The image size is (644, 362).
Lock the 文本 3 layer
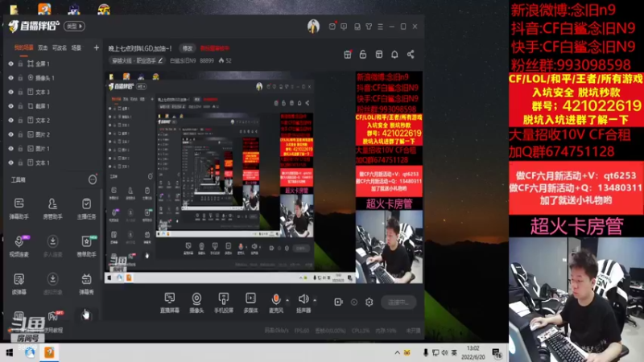tap(19, 92)
